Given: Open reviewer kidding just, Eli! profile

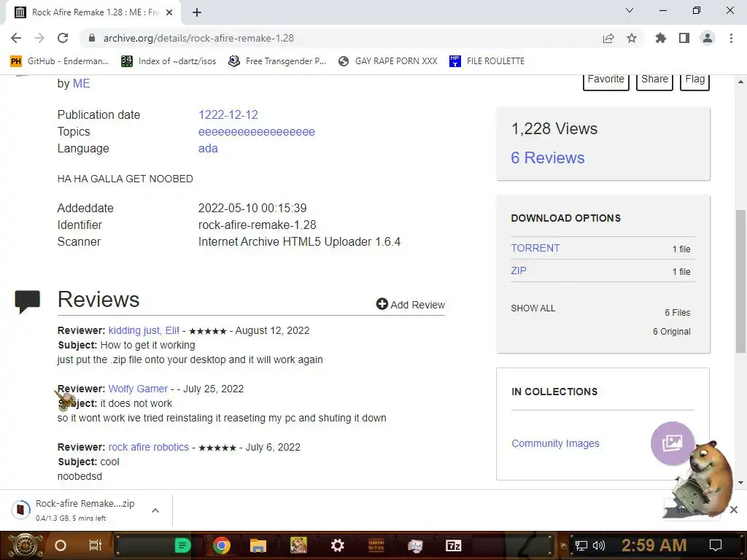Looking at the screenshot, I should 144,330.
